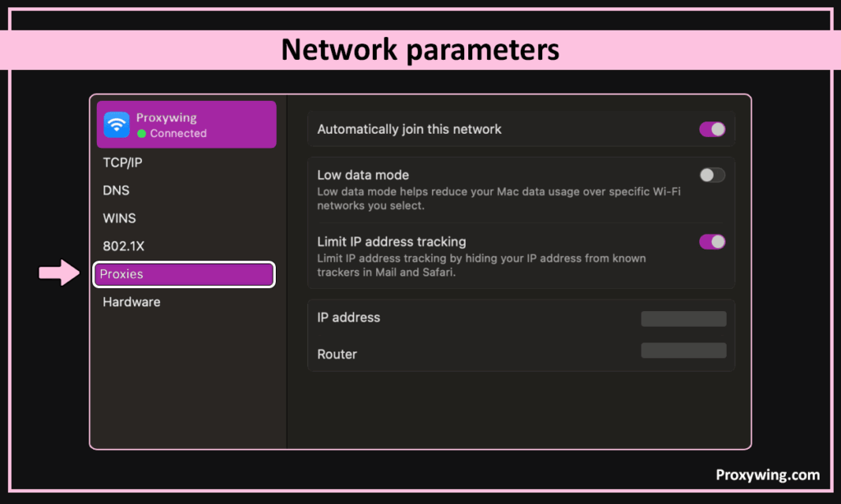Viewport: 841px width, 504px height.
Task: Click the pink arrow pointing to Proxies
Action: click(61, 273)
